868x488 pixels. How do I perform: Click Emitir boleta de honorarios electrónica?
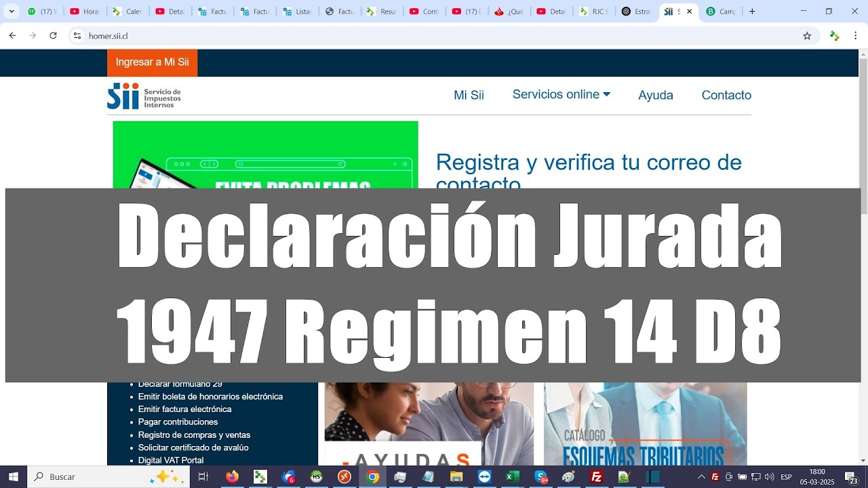click(x=210, y=396)
